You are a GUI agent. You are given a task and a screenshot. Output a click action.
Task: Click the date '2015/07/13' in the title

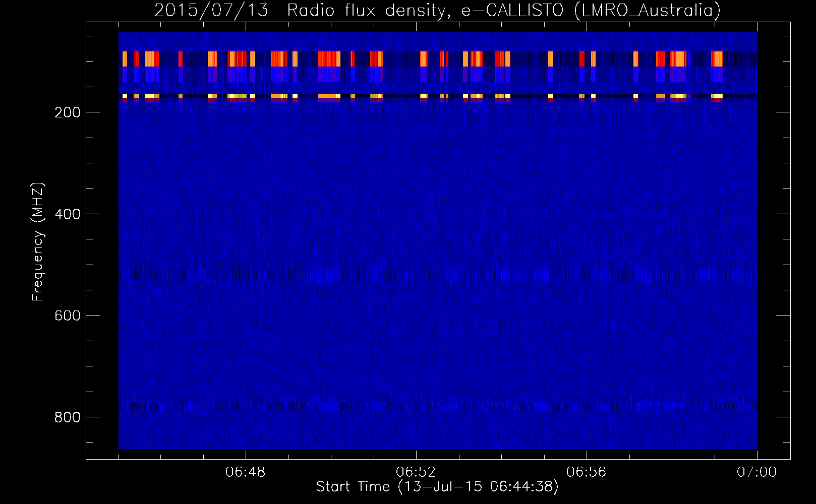click(211, 11)
